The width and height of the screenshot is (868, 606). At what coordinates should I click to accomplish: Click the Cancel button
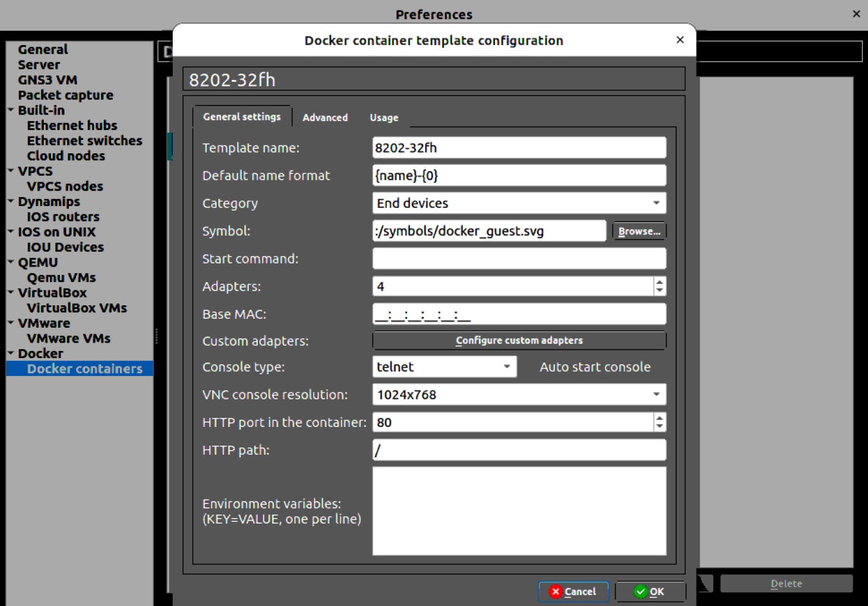[573, 592]
